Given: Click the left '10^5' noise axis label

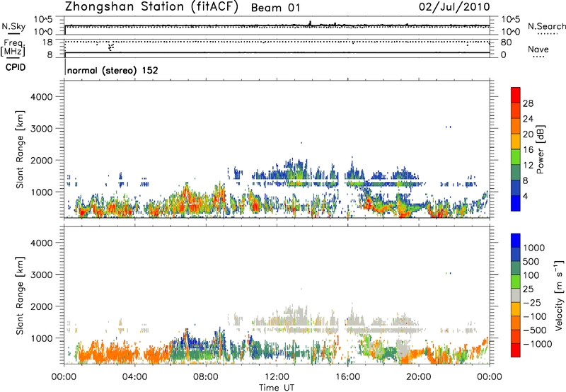Looking at the screenshot, I should pyautogui.click(x=43, y=20).
